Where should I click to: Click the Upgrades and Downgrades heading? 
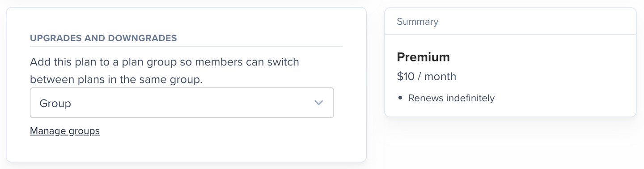pyautogui.click(x=103, y=38)
